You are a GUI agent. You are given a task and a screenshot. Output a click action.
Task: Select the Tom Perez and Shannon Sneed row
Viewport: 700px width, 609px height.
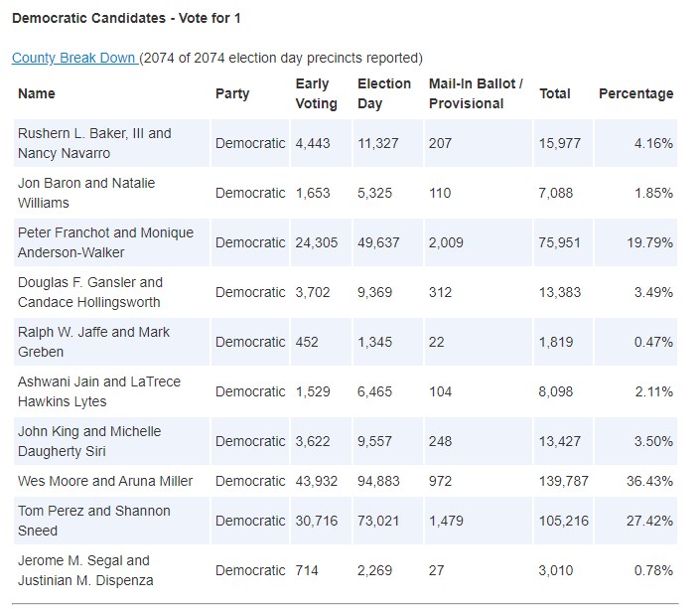pos(346,521)
